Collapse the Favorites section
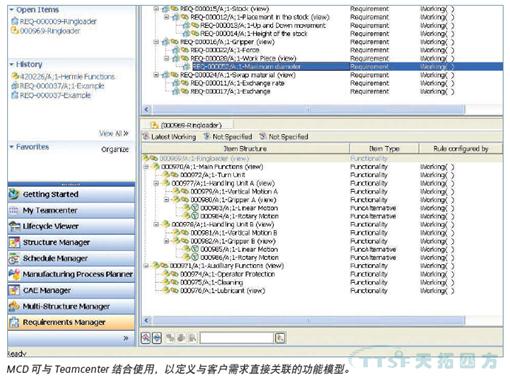Screen dimensions: 510x380 click(x=12, y=147)
